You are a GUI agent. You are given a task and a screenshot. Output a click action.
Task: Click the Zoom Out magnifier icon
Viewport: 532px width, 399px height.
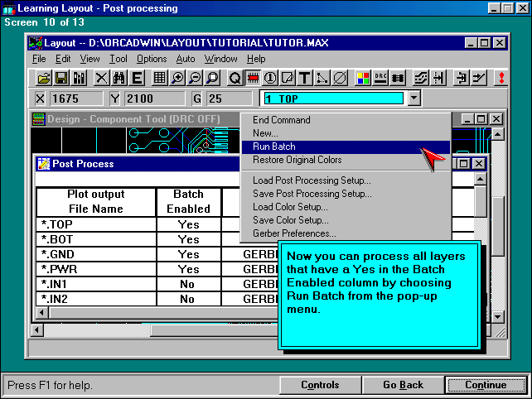coord(195,79)
